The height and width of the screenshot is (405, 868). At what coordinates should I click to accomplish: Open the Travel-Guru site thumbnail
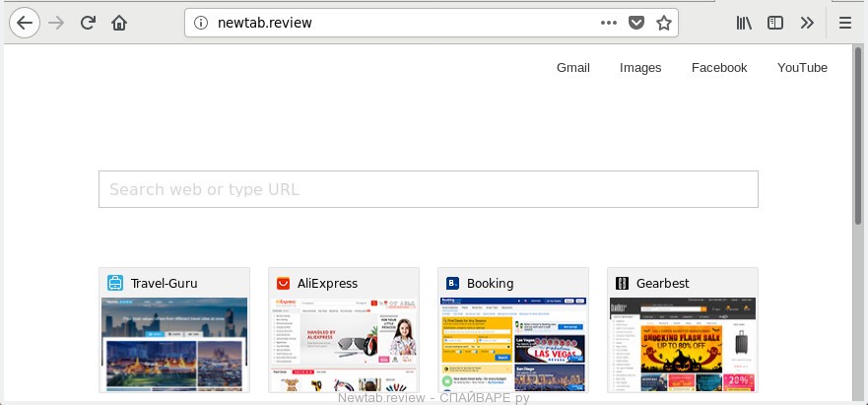(174, 345)
